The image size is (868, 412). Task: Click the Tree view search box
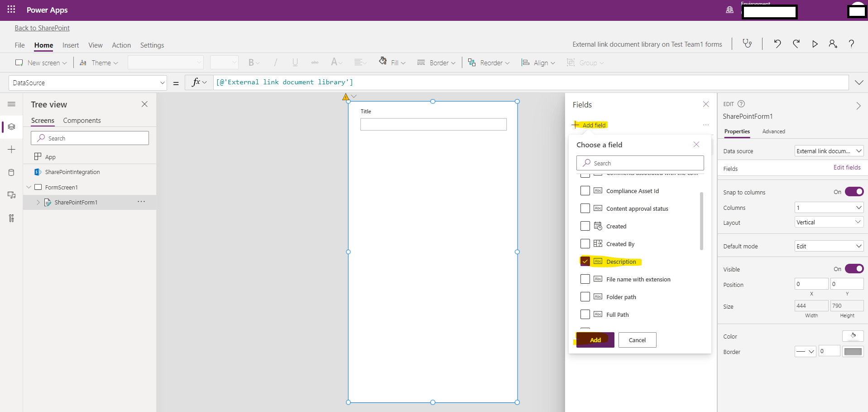click(x=90, y=138)
